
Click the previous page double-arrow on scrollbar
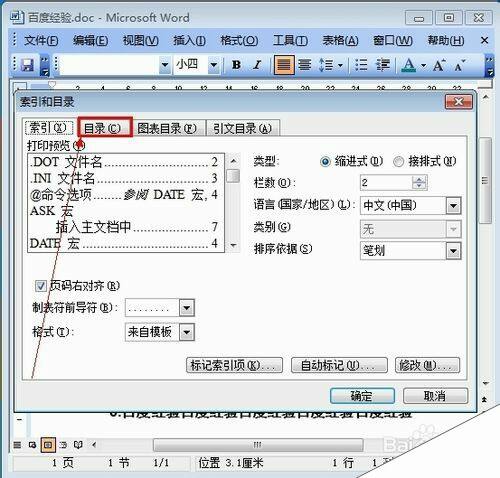485,399
